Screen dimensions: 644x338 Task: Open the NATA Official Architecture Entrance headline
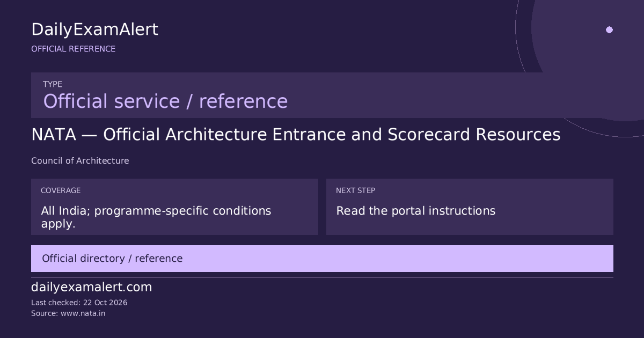tap(296, 135)
